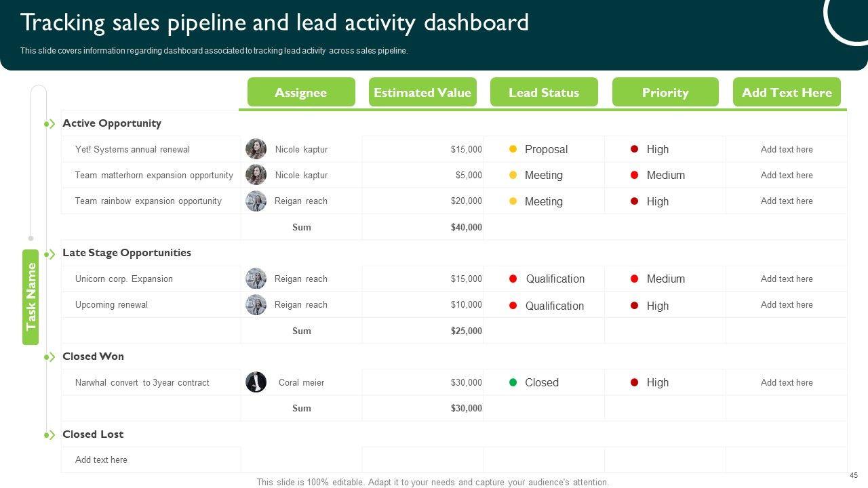Select the Assignee column header
Screen dimensions: 868x488
click(301, 92)
